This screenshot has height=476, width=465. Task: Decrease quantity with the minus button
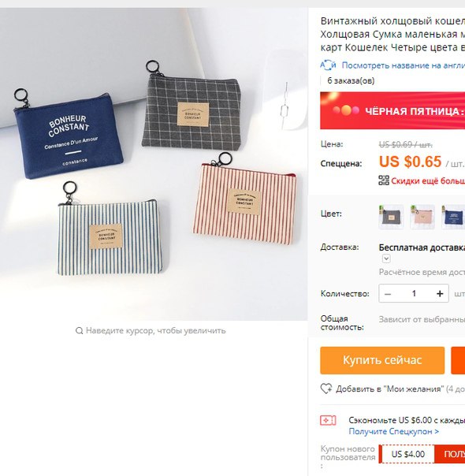click(x=388, y=293)
